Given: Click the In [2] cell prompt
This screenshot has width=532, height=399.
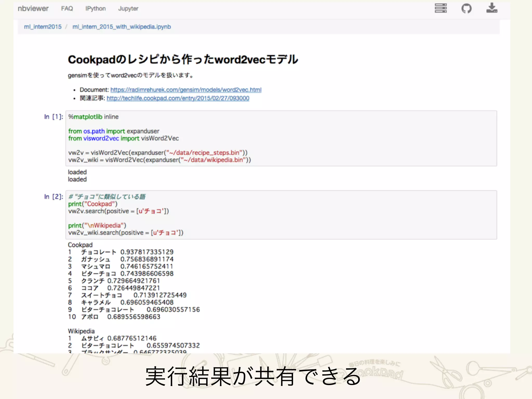Looking at the screenshot, I should tap(54, 197).
